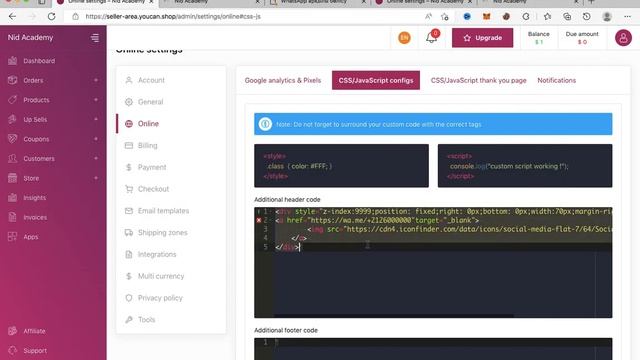Click the Insights icon in sidebar
The image size is (640, 360).
click(13, 198)
